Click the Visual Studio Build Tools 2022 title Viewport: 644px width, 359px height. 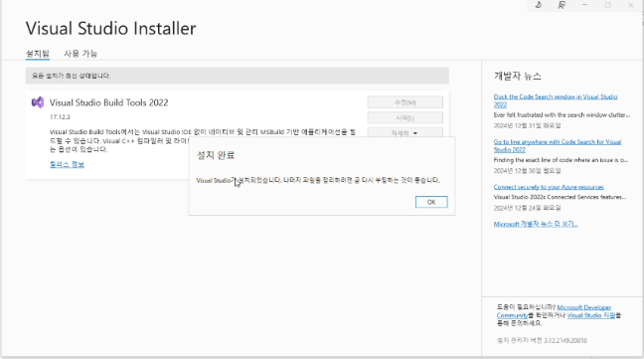click(109, 102)
